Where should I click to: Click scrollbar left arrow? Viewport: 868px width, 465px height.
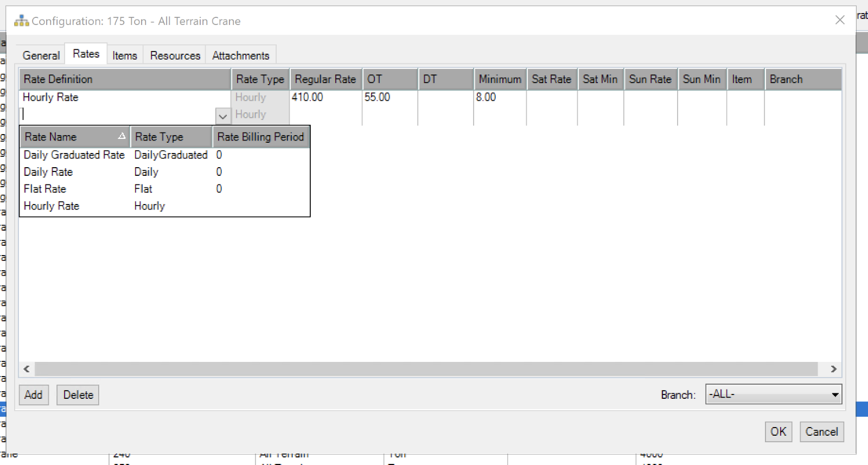pos(27,369)
